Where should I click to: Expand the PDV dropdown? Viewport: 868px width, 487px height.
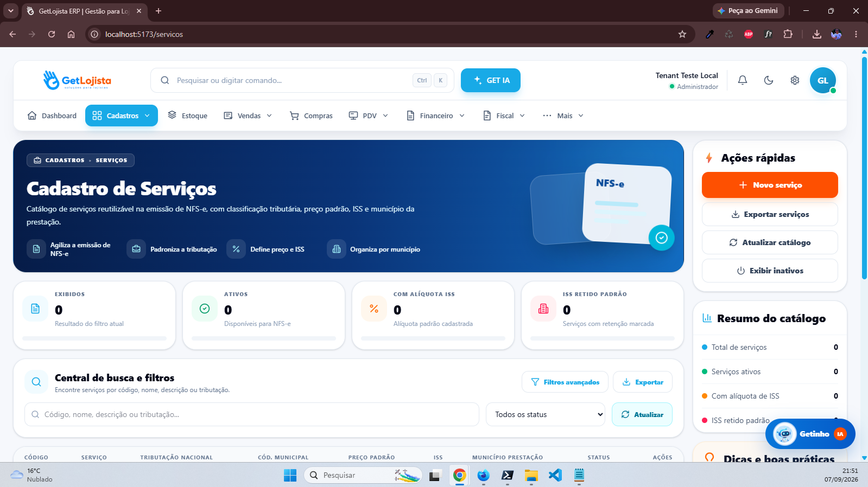point(369,116)
